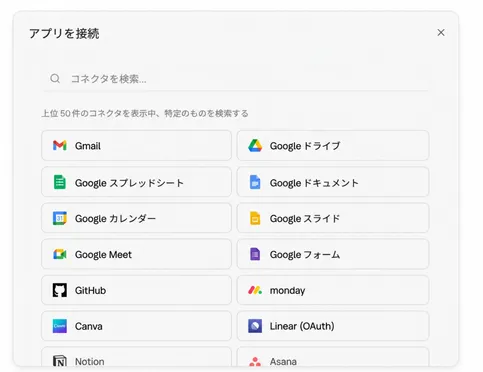483x372 pixels.
Task: Click the GitHub label text
Action: [90, 290]
